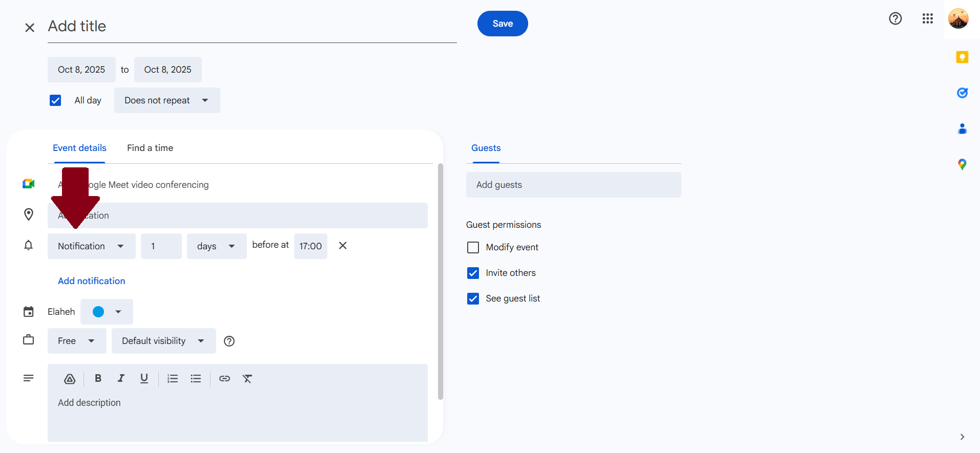Apply underline formatting in description
The width and height of the screenshot is (980, 453).
coord(144,378)
